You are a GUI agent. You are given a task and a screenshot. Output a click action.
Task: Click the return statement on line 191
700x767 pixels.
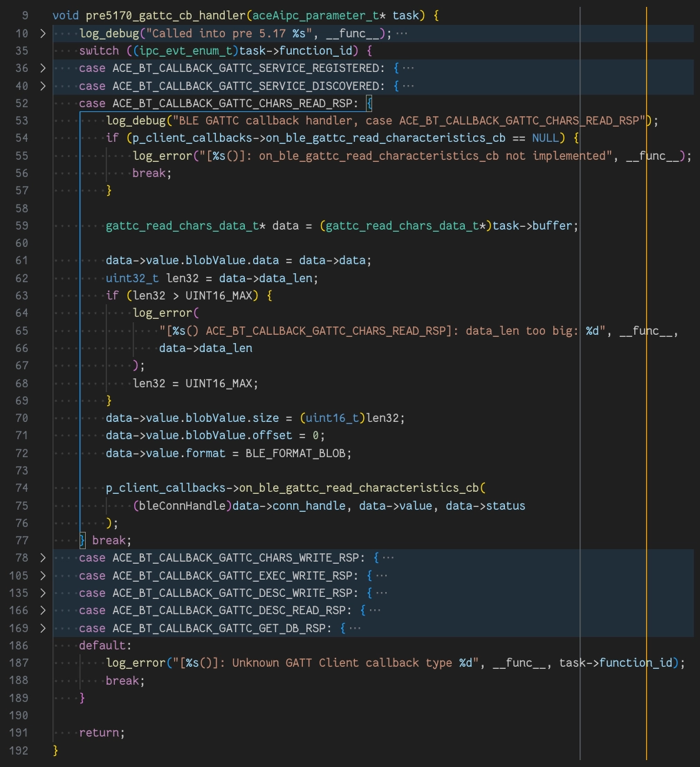pos(100,732)
